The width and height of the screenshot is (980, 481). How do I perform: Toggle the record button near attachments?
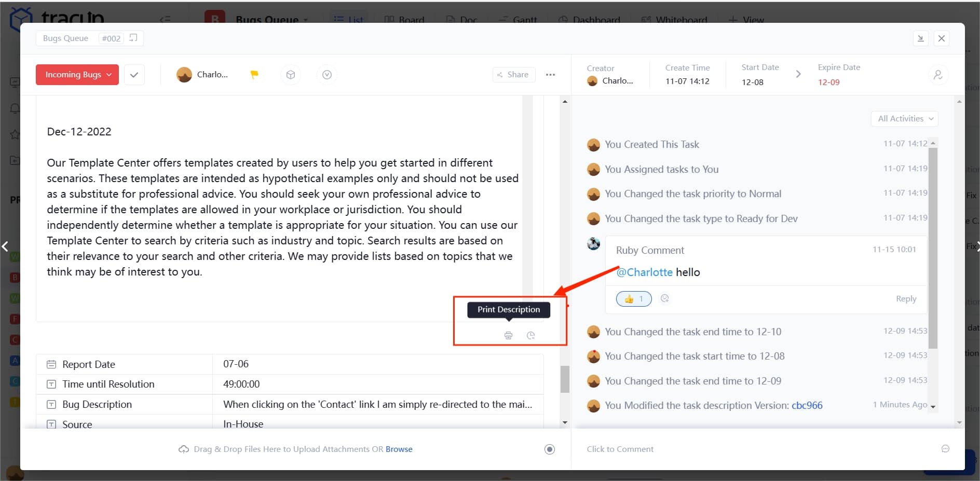(x=549, y=449)
